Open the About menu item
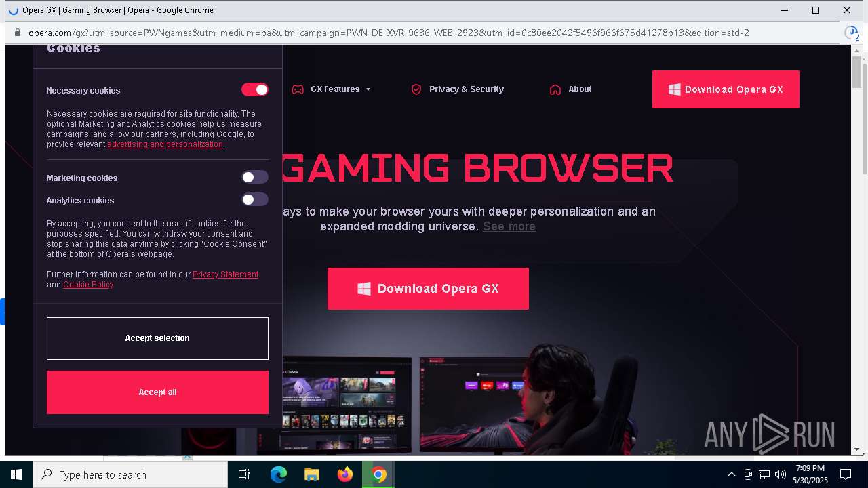 tap(580, 89)
